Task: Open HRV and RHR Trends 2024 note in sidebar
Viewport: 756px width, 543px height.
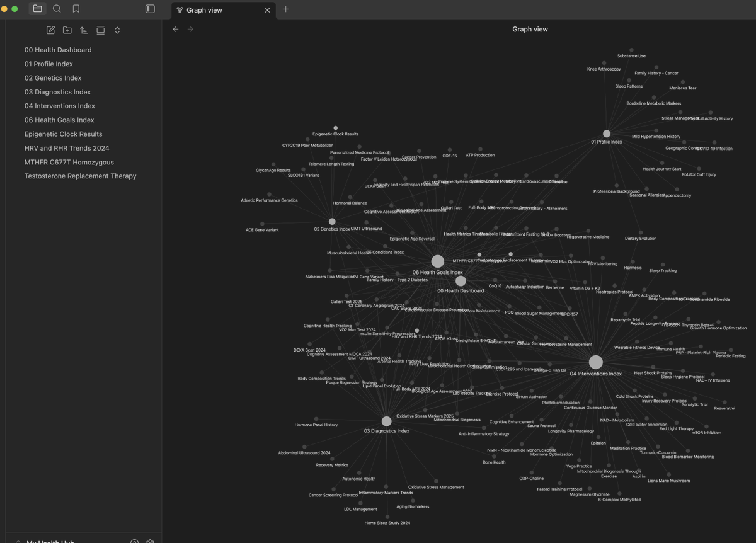Action: click(67, 148)
